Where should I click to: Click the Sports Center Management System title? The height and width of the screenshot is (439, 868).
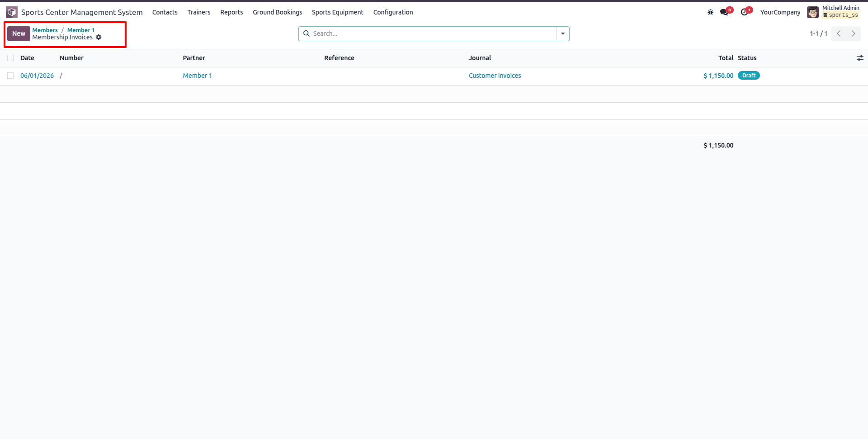pos(82,12)
